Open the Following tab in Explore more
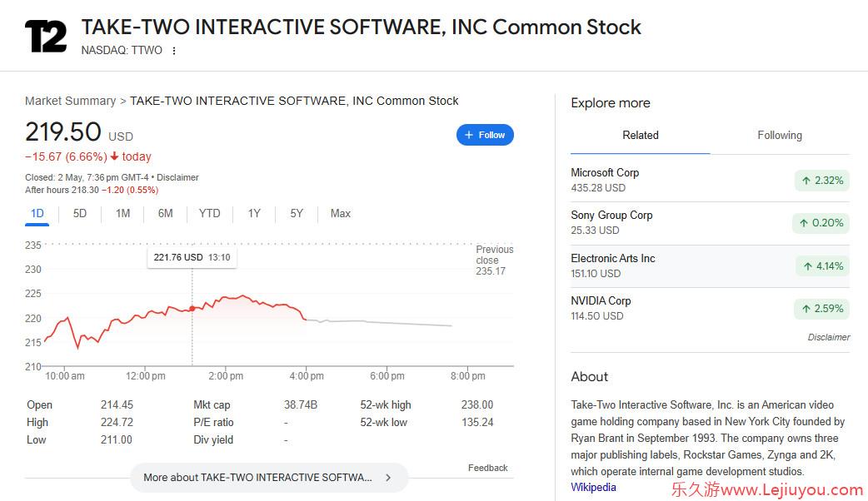This screenshot has height=501, width=868. point(780,135)
